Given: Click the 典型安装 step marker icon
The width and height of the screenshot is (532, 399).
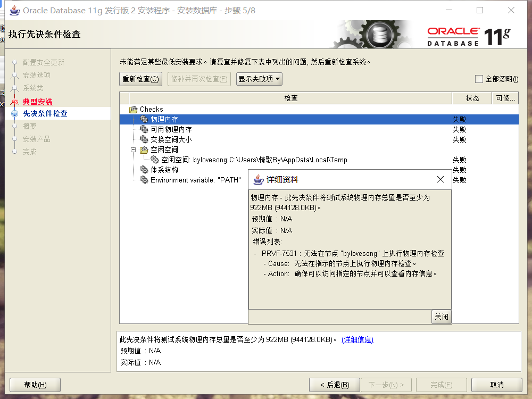Looking at the screenshot, I should (14, 102).
